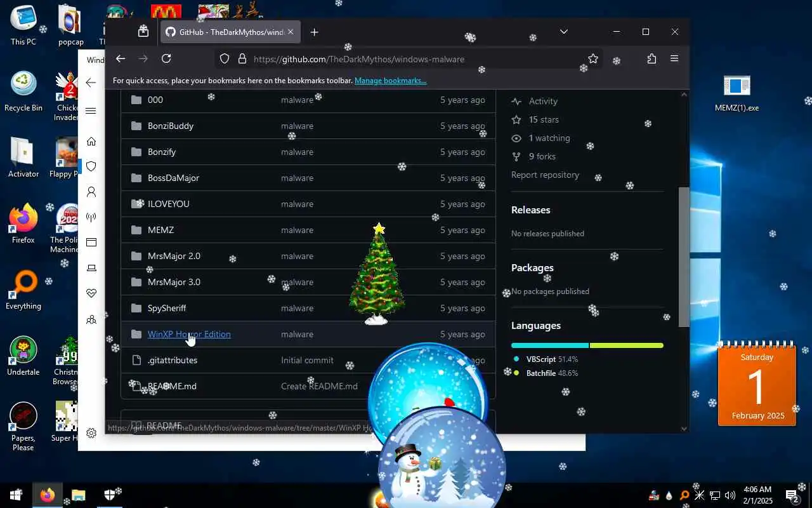Open MrsMajor 3.0 folder

[x=174, y=282]
